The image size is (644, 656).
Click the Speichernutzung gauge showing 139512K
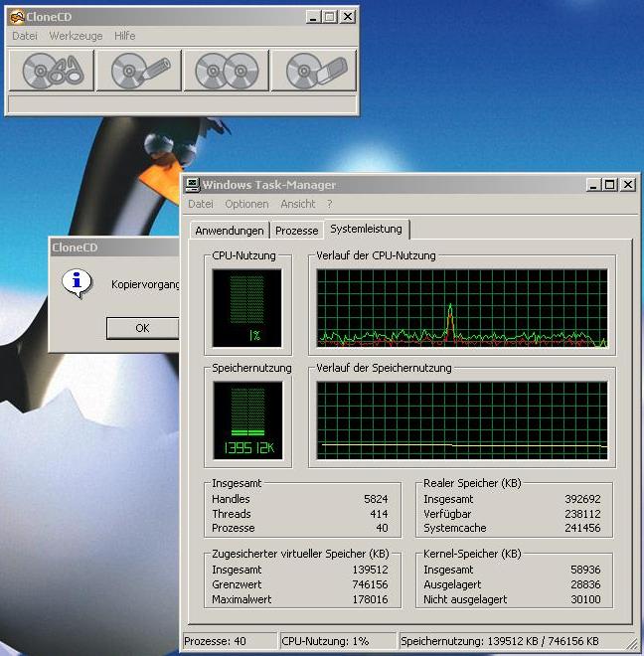(x=247, y=420)
